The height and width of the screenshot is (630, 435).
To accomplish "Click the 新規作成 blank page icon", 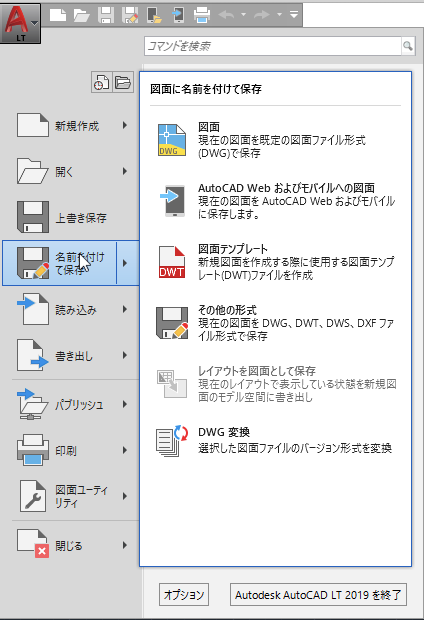I will tap(33, 125).
